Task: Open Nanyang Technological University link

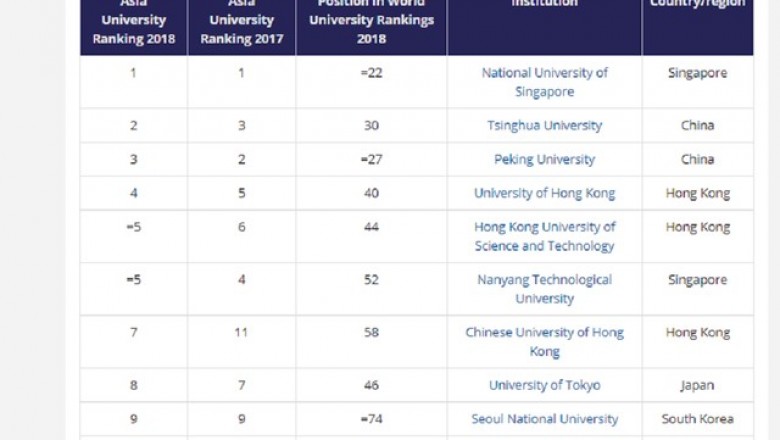Action: click(544, 289)
